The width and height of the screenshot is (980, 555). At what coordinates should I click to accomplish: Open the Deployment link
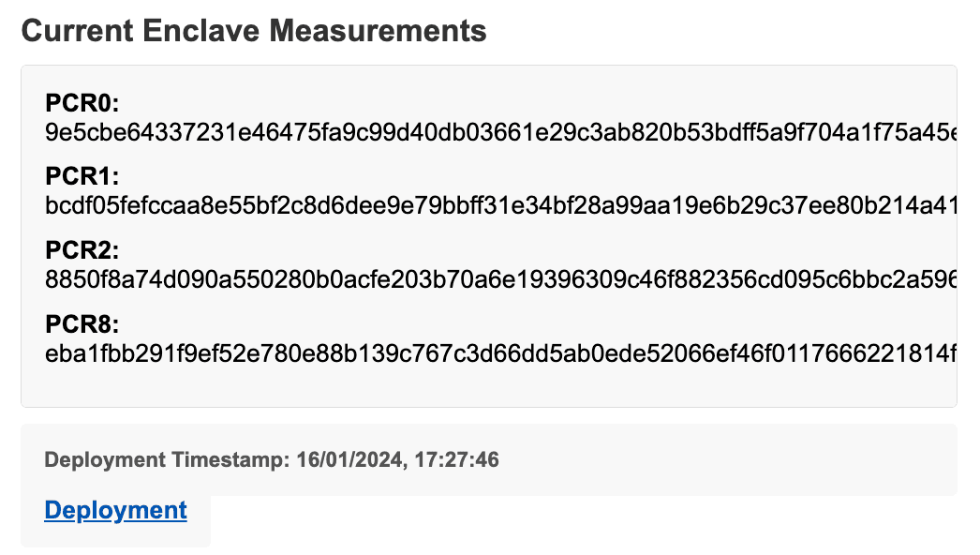[x=115, y=510]
